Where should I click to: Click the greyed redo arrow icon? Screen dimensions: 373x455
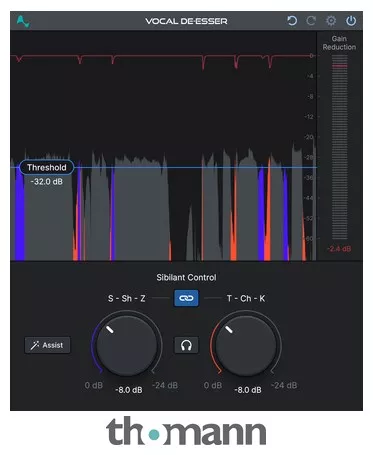coord(311,21)
